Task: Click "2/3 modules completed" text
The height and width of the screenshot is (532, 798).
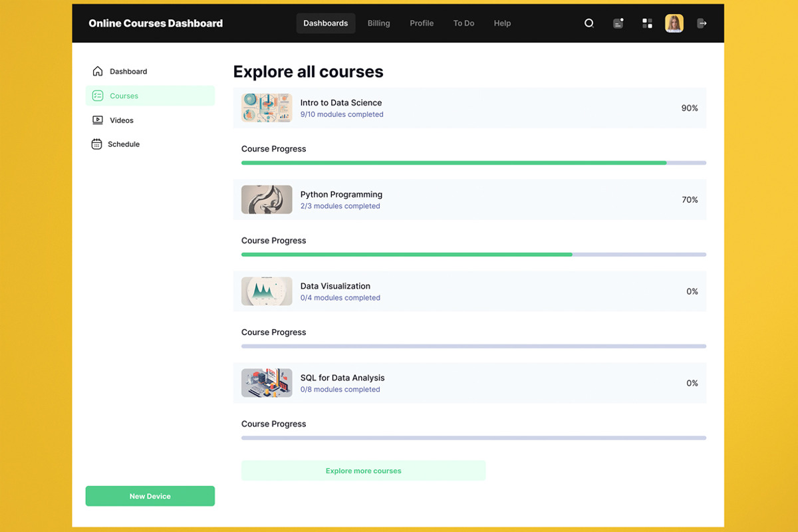Action: [x=340, y=206]
